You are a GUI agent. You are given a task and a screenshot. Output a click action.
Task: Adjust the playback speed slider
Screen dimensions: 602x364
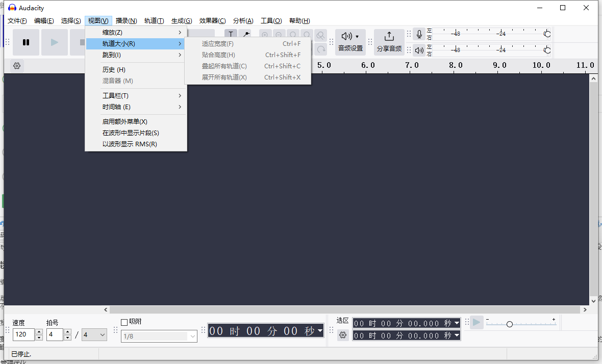click(x=510, y=324)
